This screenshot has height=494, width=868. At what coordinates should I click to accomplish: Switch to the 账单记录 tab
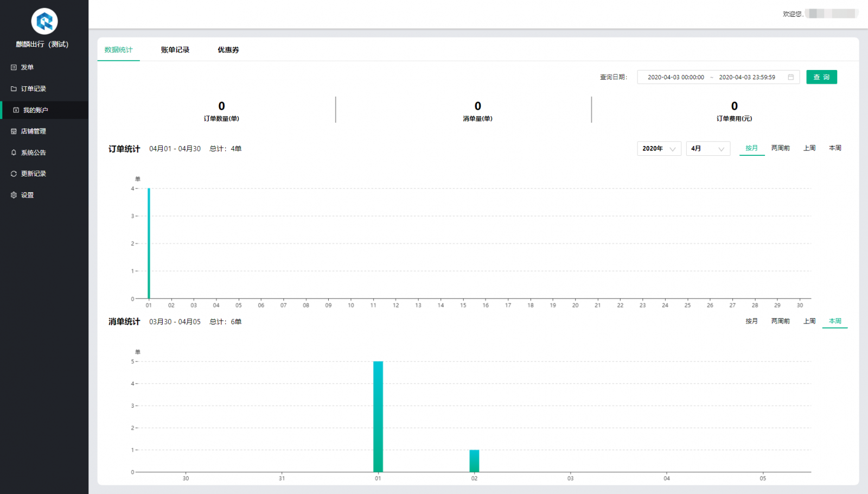pos(175,50)
